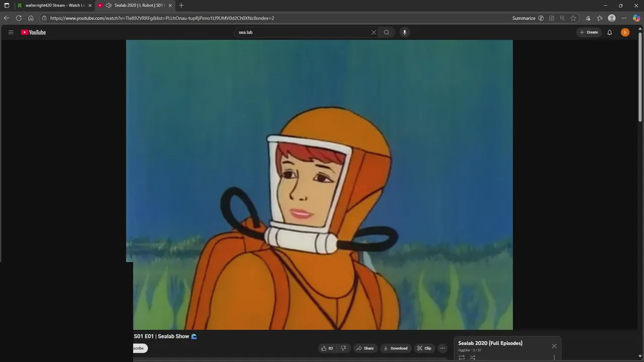644x362 pixels.
Task: Close the Sealab 2020 playlist panel
Action: (x=554, y=346)
